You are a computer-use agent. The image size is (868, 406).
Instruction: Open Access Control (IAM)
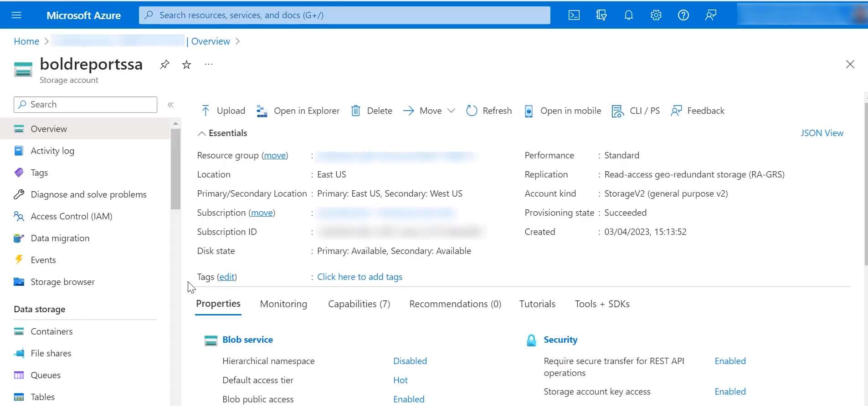pos(71,216)
